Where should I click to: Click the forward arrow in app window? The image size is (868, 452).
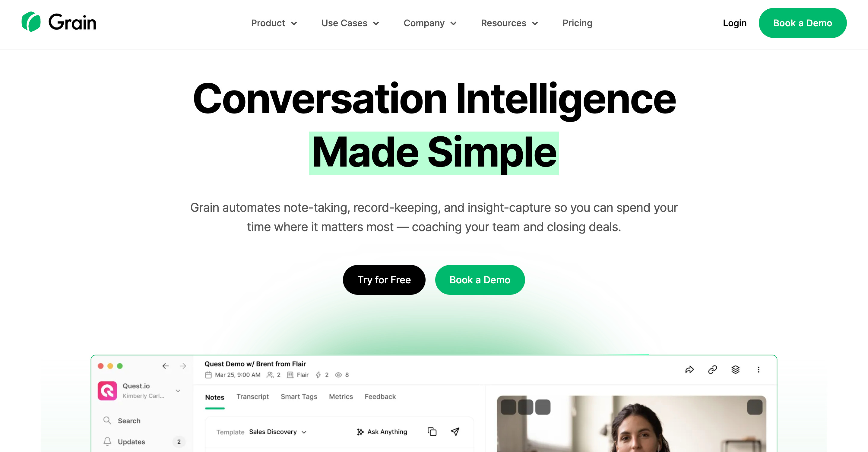tap(183, 366)
